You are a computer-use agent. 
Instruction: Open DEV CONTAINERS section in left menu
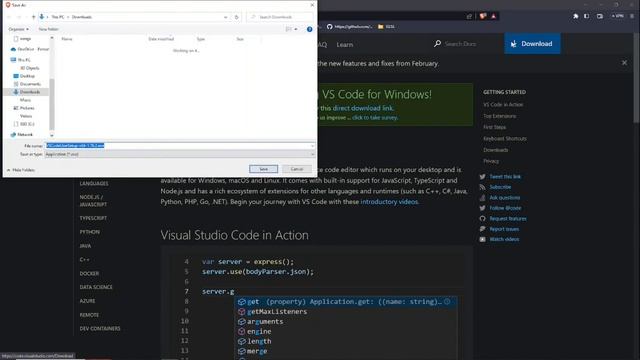[100, 329]
